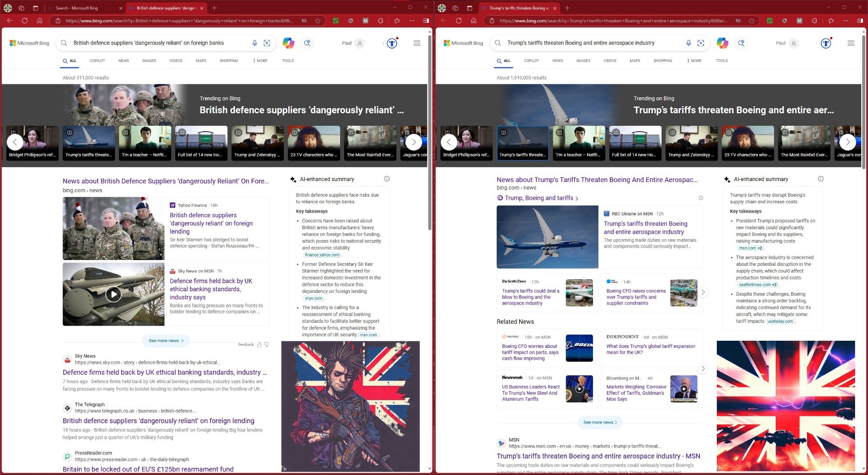
Task: Click AI-enhanced summary info icon in left window
Action: 387,179
